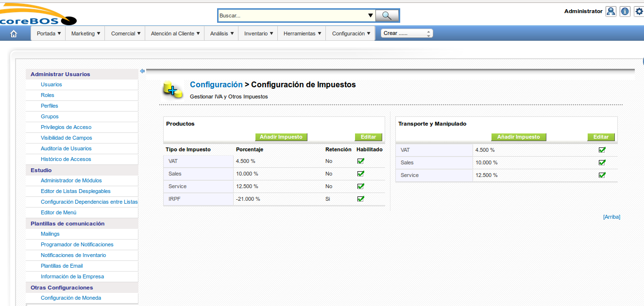Open the Marketing menu
The width and height of the screenshot is (644, 306).
(85, 33)
